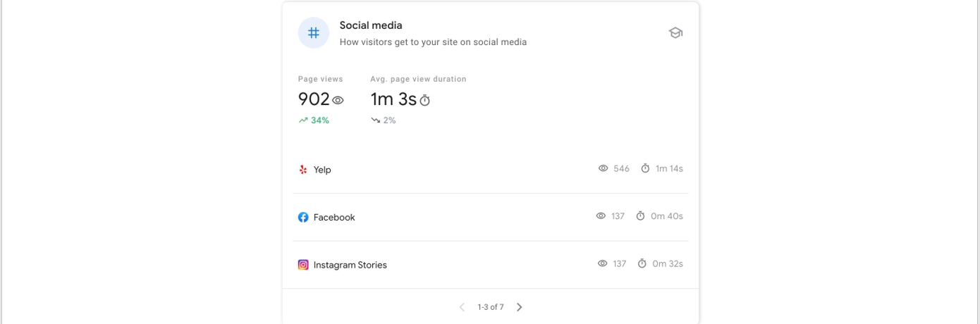Click the 2% downward trend indicator
980x324 pixels.
click(x=384, y=120)
